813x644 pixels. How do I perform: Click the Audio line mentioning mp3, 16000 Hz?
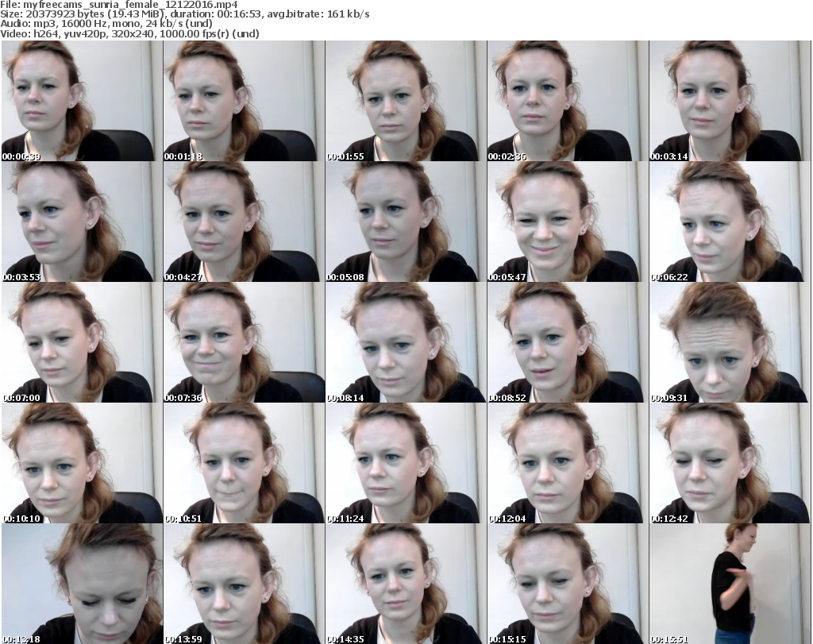click(106, 24)
